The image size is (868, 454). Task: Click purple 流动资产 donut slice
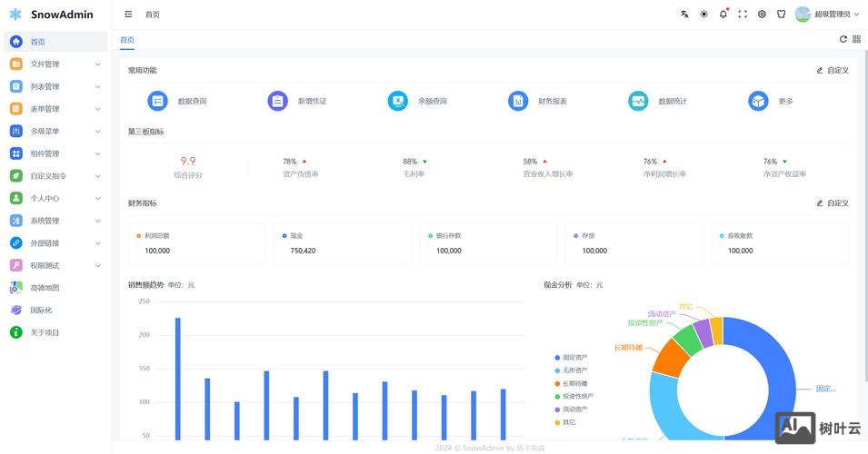click(x=703, y=333)
